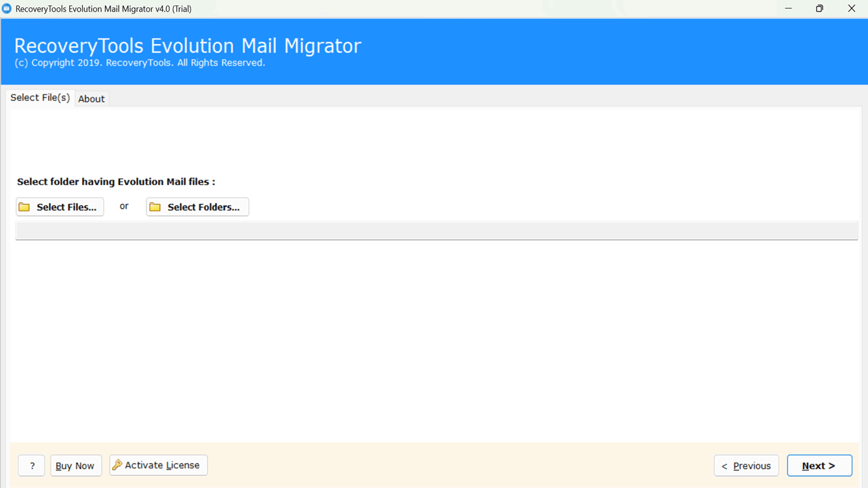
Task: Click the RecoveryTools app icon in title bar
Action: pos(7,9)
